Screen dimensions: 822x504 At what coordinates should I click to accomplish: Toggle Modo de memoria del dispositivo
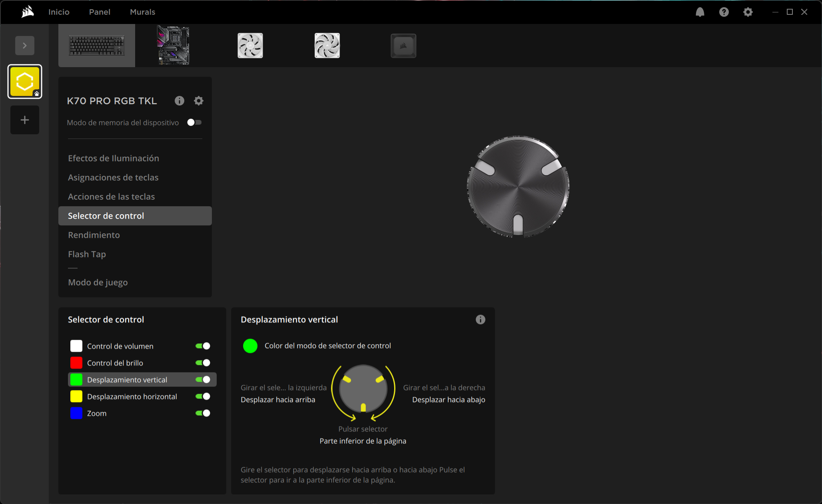[x=195, y=122]
